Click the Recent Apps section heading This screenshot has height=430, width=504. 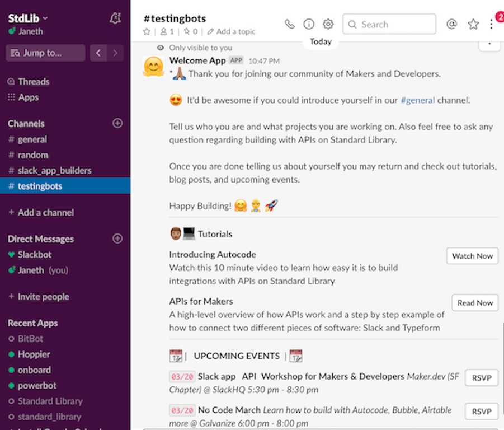pos(32,323)
